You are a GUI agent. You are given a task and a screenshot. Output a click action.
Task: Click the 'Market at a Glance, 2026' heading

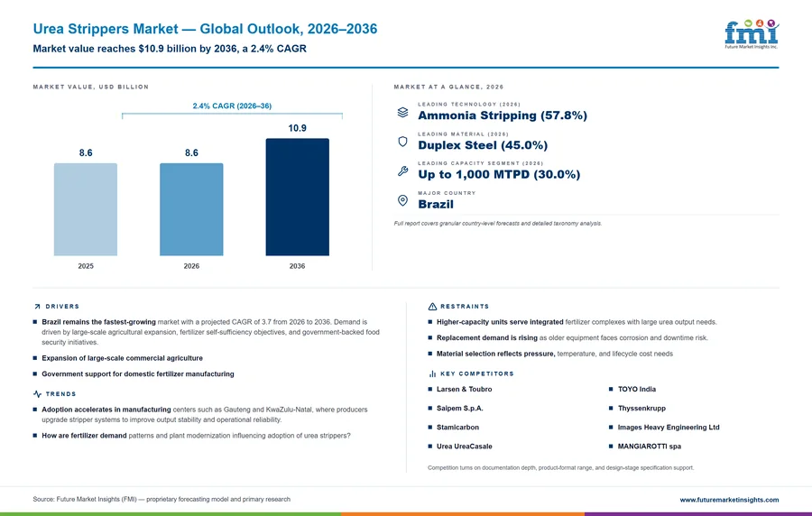[448, 87]
